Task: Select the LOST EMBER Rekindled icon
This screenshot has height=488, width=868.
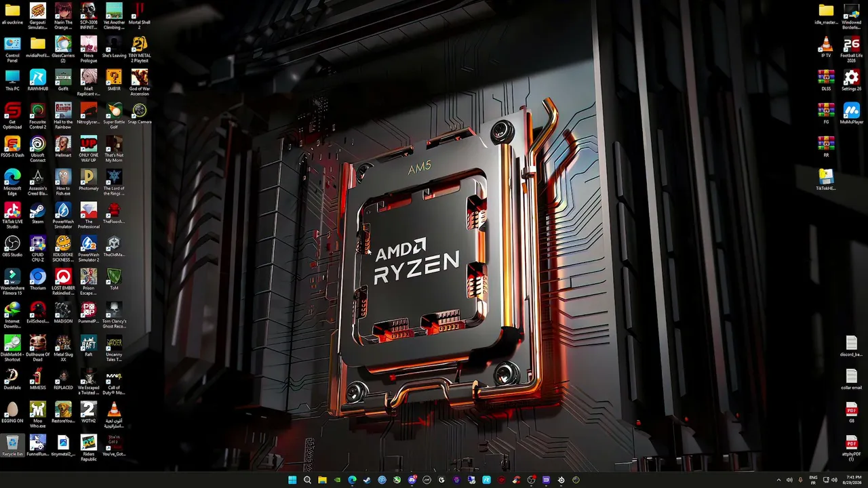Action: (63, 281)
